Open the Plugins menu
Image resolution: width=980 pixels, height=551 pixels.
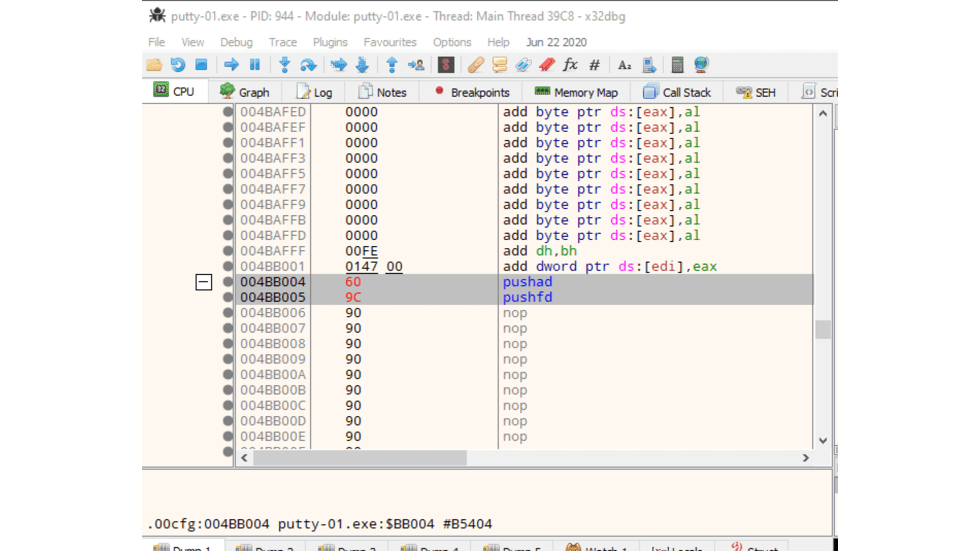pos(330,42)
